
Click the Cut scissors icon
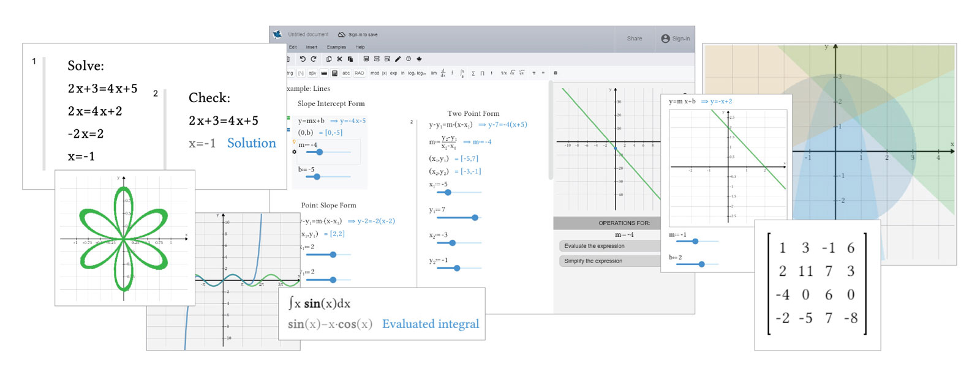coord(339,59)
